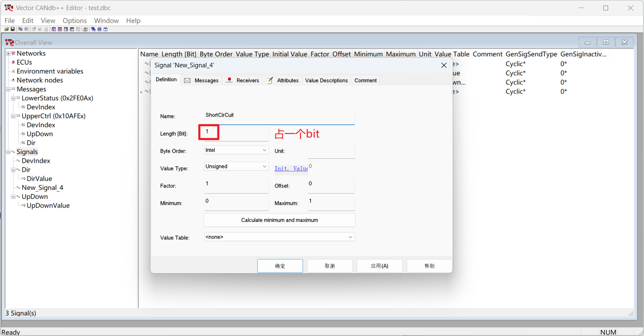644x336 pixels.
Task: Select Environment variables in the tree
Action: (50, 71)
